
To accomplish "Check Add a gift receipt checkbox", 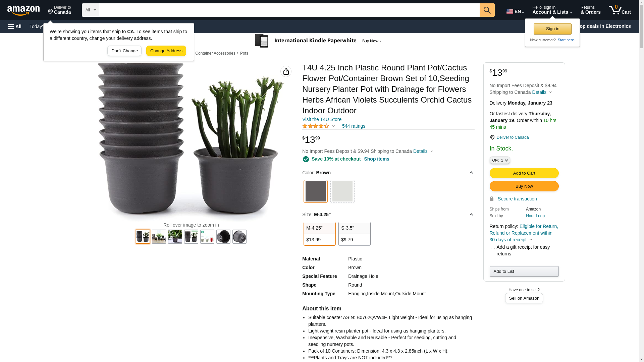I will [x=493, y=247].
